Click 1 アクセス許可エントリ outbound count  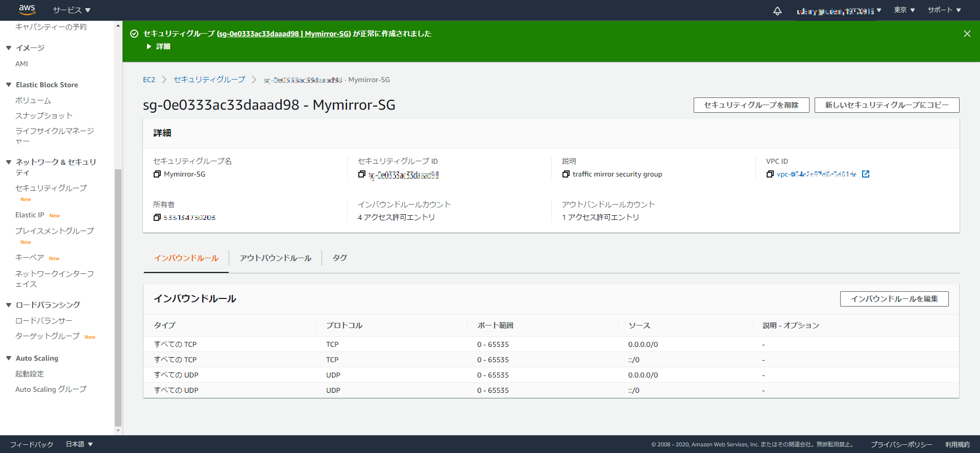601,217
